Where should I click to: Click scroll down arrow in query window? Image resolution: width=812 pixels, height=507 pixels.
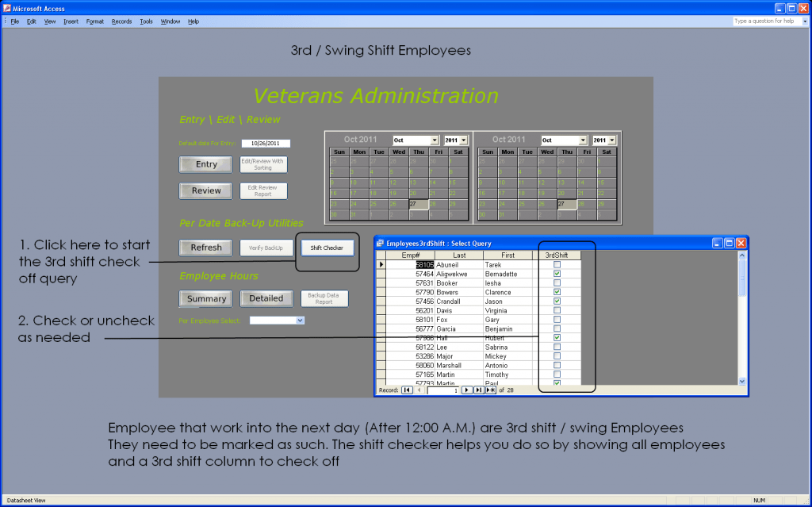pos(742,381)
